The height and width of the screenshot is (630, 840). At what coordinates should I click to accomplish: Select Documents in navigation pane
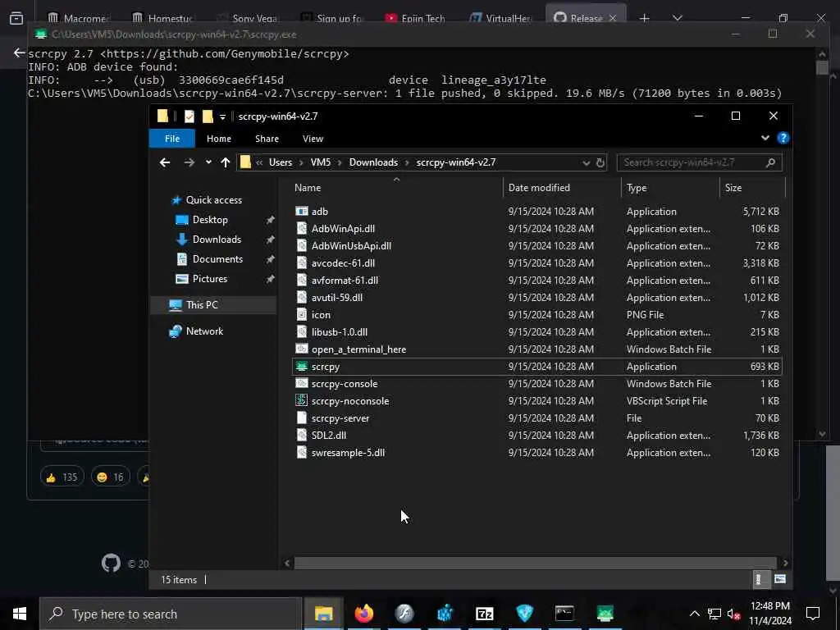(x=217, y=259)
